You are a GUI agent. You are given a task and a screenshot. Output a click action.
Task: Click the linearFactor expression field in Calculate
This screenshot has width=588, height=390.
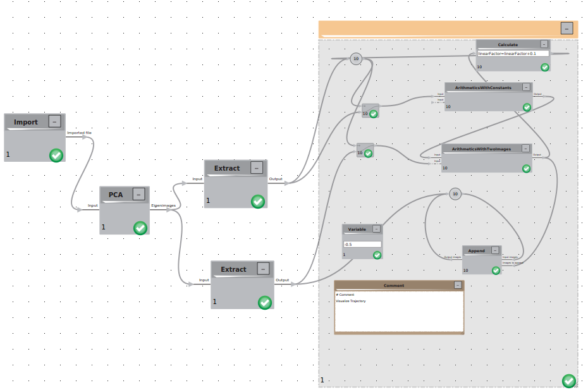[x=513, y=54]
